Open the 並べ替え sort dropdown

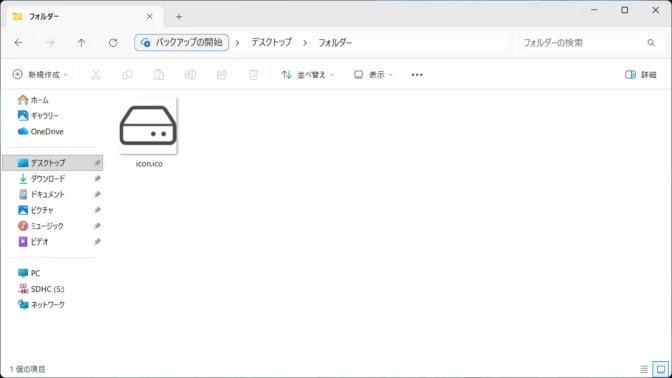pyautogui.click(x=307, y=75)
